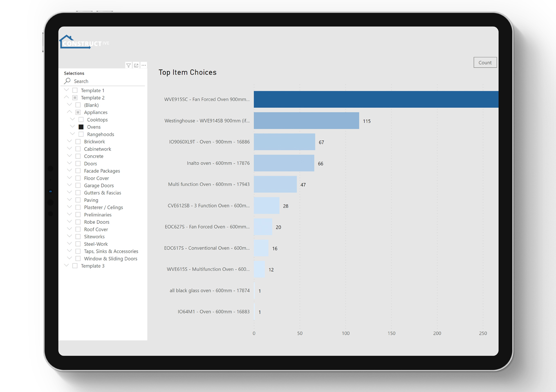Image resolution: width=556 pixels, height=392 pixels.
Task: Expand the Taps, Sinks & Accessories node
Action: click(x=69, y=251)
